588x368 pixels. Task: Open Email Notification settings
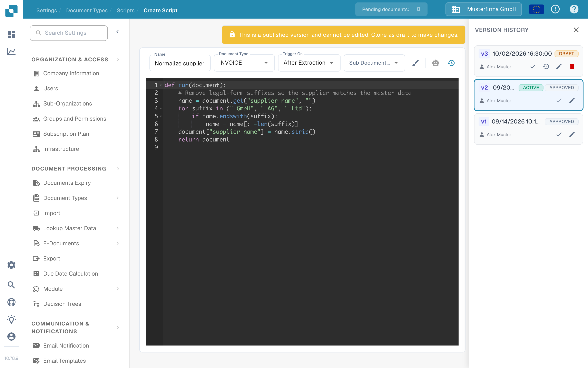66,345
